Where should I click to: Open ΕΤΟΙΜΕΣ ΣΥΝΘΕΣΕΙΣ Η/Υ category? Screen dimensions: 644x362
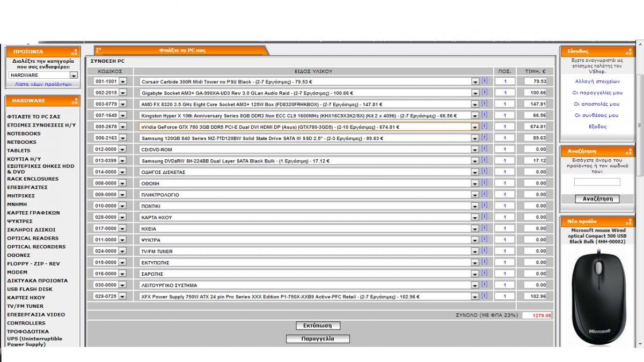(x=41, y=125)
